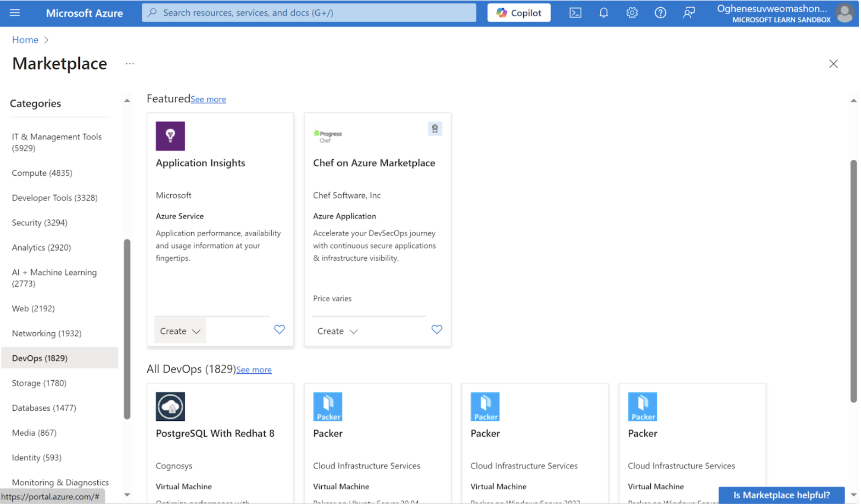Expand the Create dropdown for Application Insights

tap(181, 331)
